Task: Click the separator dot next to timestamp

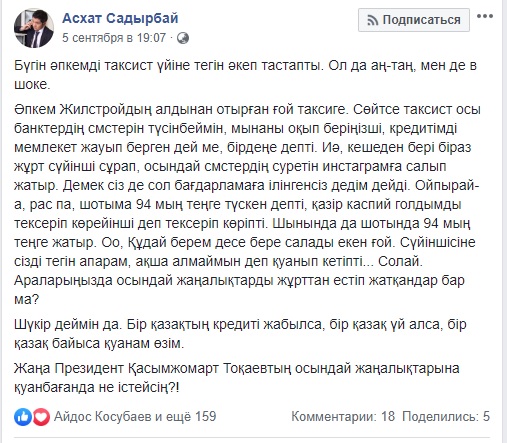Action: [171, 38]
